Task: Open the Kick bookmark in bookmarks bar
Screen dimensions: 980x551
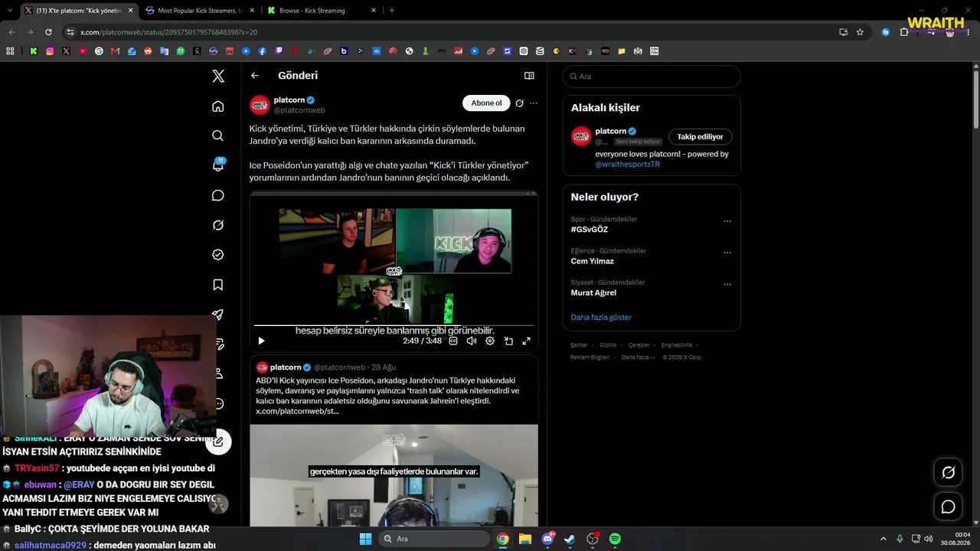Action: coord(34,51)
